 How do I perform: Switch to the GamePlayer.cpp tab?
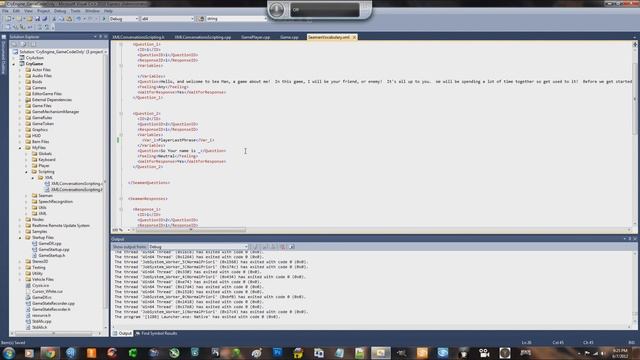click(x=256, y=37)
